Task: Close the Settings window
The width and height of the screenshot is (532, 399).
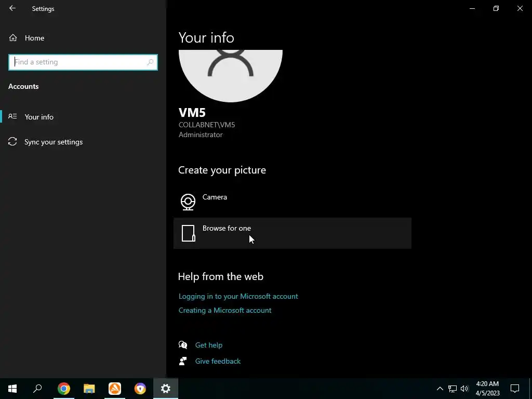Action: [x=520, y=8]
